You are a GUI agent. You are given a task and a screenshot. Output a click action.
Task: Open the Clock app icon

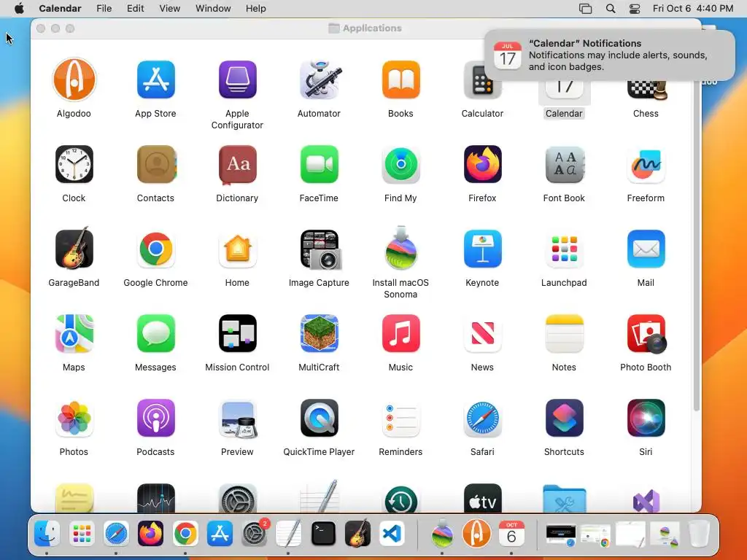74,164
